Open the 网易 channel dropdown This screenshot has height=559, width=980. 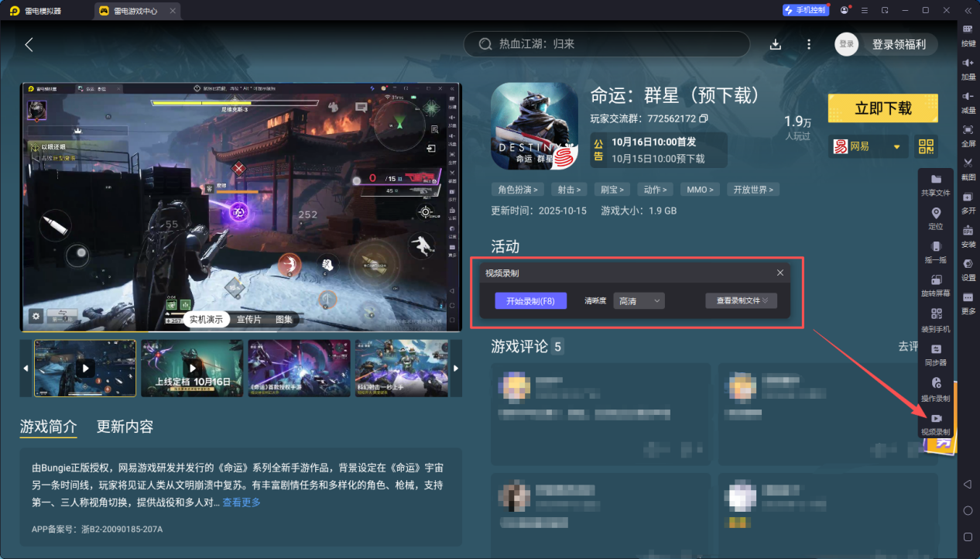pos(869,146)
